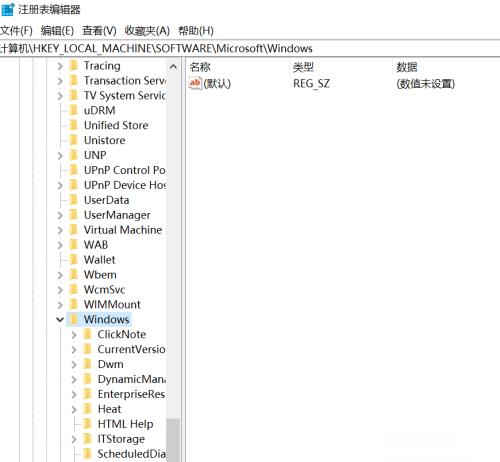Select the Virtual Machine key
Viewport: 500px width, 462px height.
[x=123, y=230]
